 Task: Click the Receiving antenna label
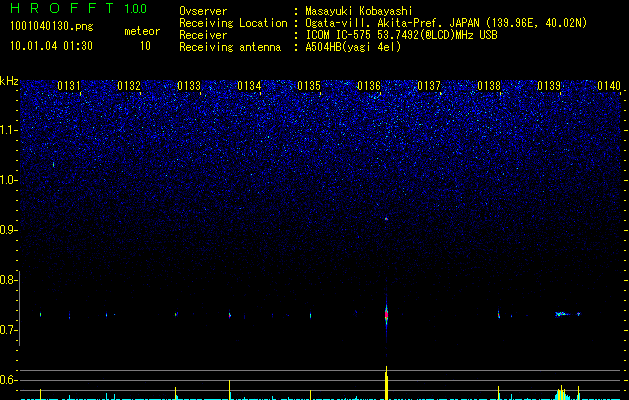(230, 47)
